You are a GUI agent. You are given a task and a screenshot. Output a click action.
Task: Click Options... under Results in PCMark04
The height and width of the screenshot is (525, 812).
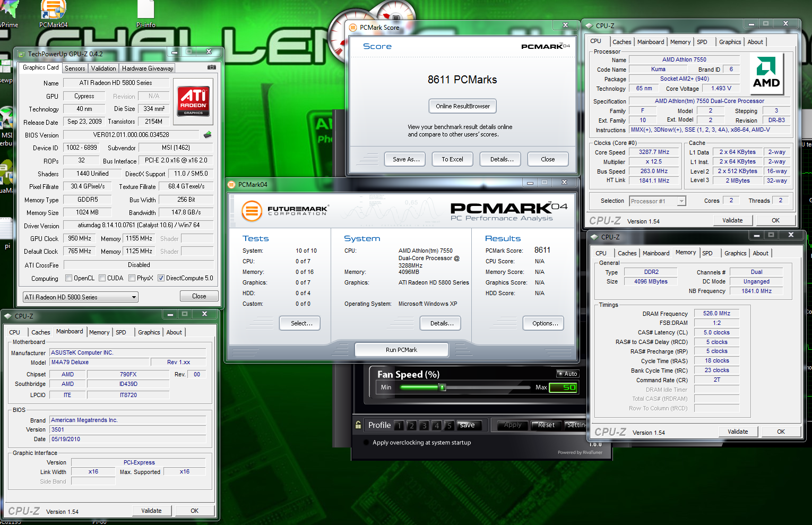(543, 323)
